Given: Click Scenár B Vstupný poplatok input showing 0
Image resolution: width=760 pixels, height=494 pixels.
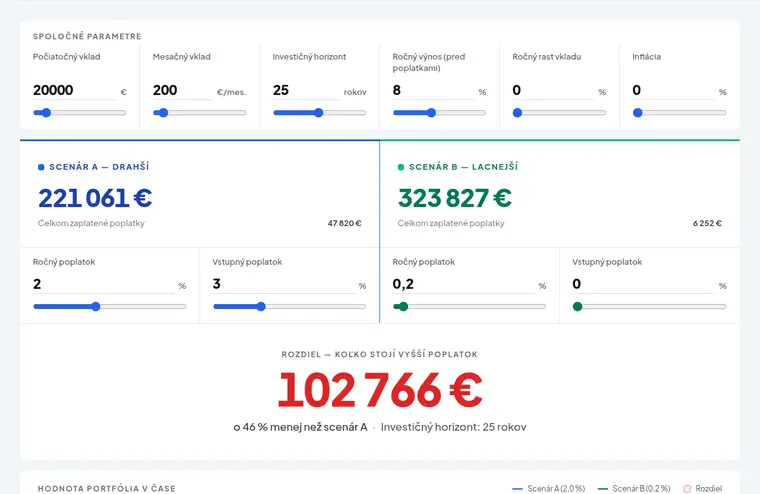Looking at the screenshot, I should pos(643,284).
